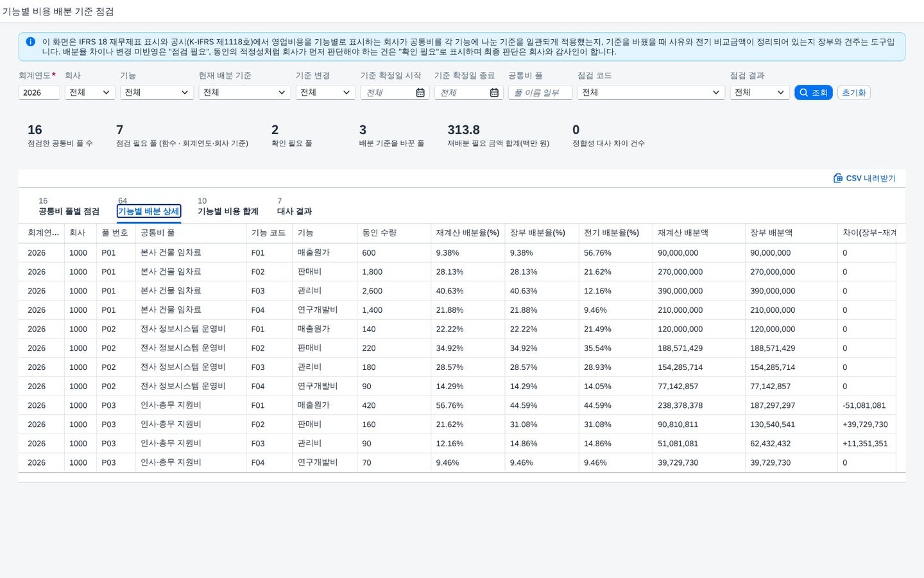Click the 초기화 reset button
This screenshot has width=924, height=578.
point(854,92)
